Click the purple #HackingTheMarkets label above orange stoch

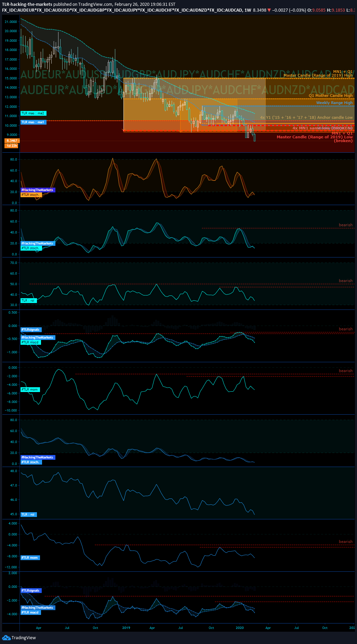coord(38,190)
